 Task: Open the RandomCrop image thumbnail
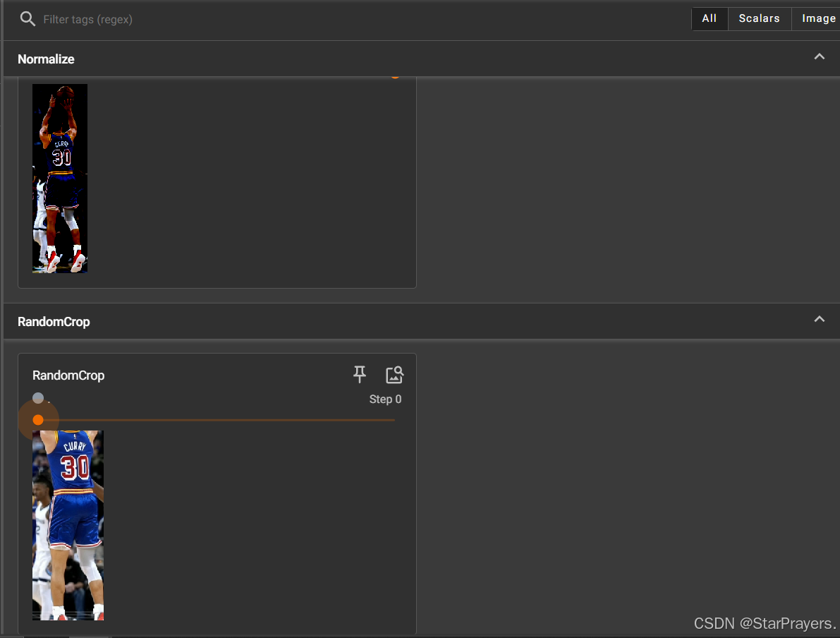point(68,525)
